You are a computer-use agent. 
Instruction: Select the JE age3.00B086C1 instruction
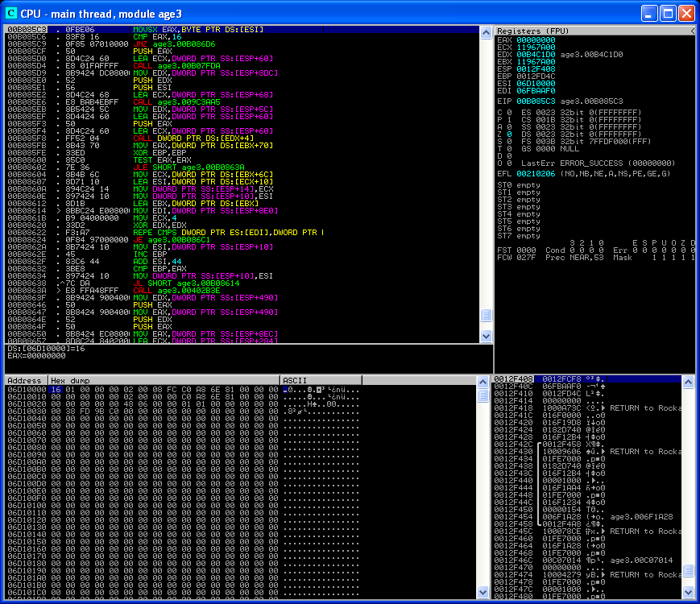pos(172,240)
